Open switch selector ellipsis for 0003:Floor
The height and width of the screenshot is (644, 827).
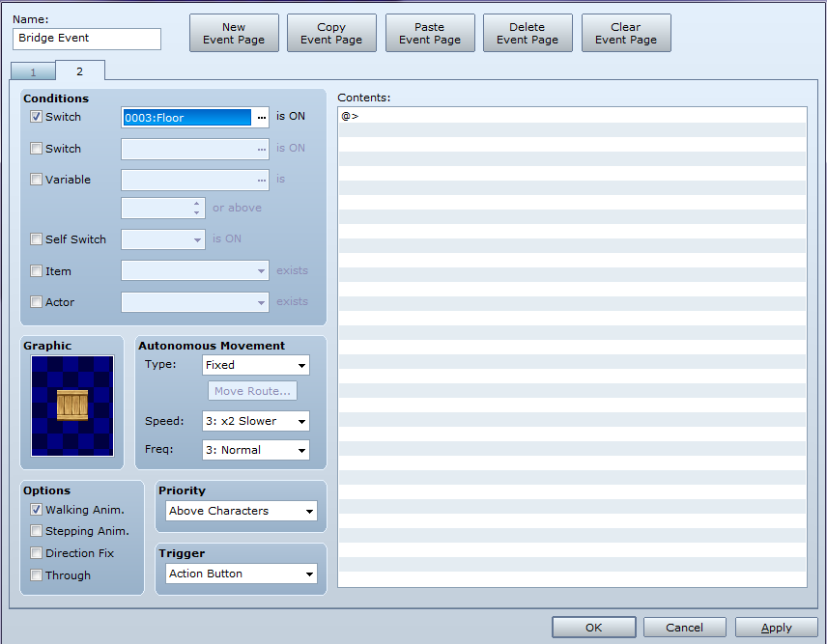tap(262, 118)
